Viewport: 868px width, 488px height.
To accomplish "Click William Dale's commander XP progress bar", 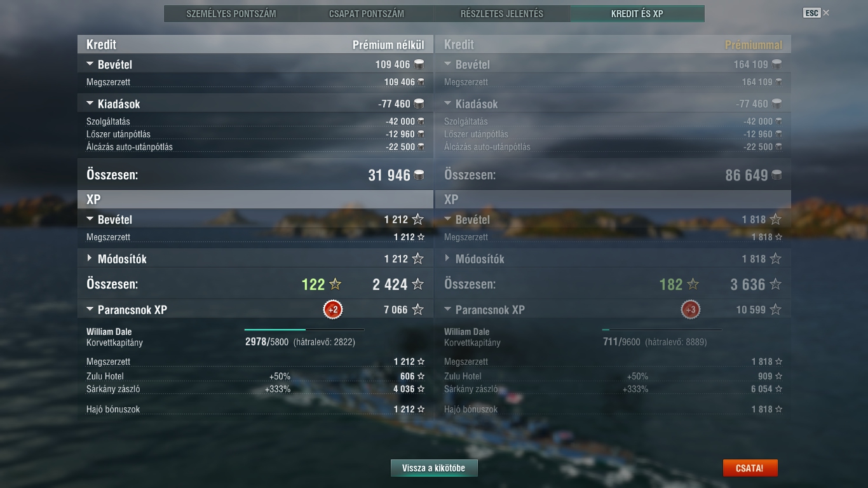I will [304, 330].
